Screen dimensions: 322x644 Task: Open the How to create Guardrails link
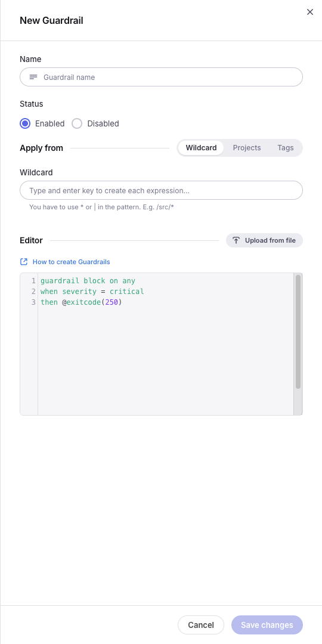coord(72,262)
